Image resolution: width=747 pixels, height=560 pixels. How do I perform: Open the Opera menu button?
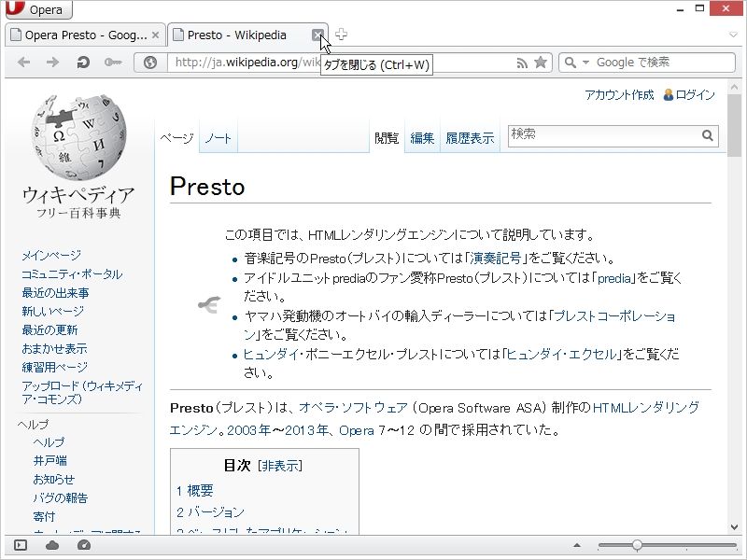(x=38, y=9)
